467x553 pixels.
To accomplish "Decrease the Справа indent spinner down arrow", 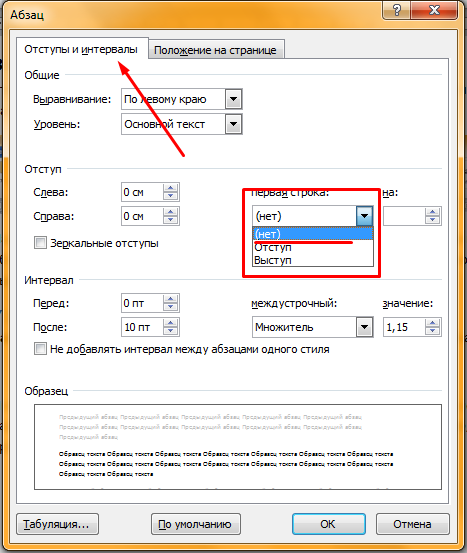I will 171,220.
